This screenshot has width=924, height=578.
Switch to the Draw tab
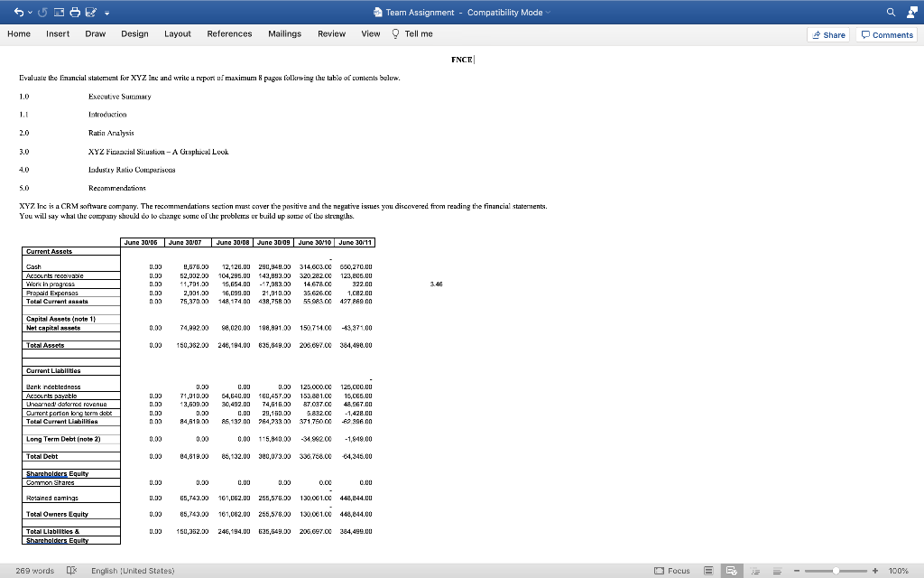(96, 33)
